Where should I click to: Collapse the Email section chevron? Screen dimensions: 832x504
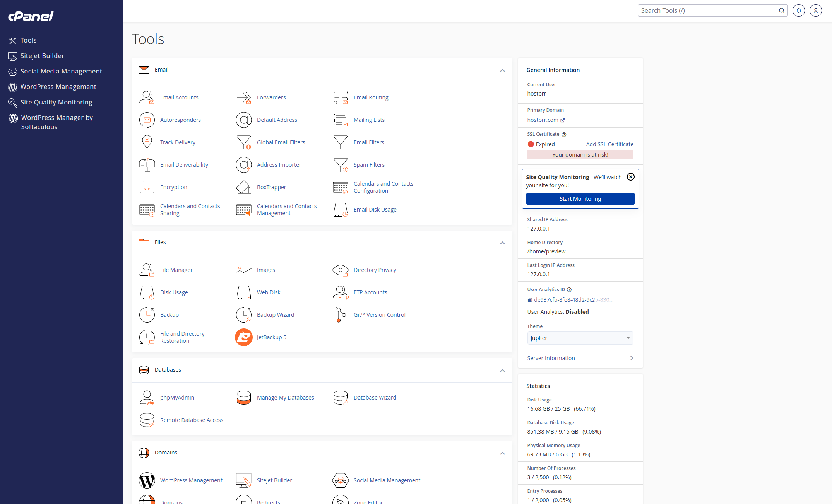point(502,70)
